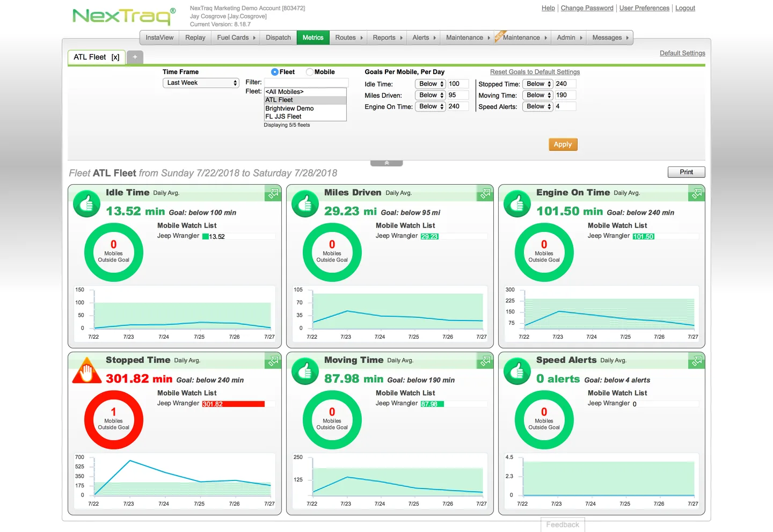Increase the Stopped Time value using the stepper

pyautogui.click(x=548, y=81)
